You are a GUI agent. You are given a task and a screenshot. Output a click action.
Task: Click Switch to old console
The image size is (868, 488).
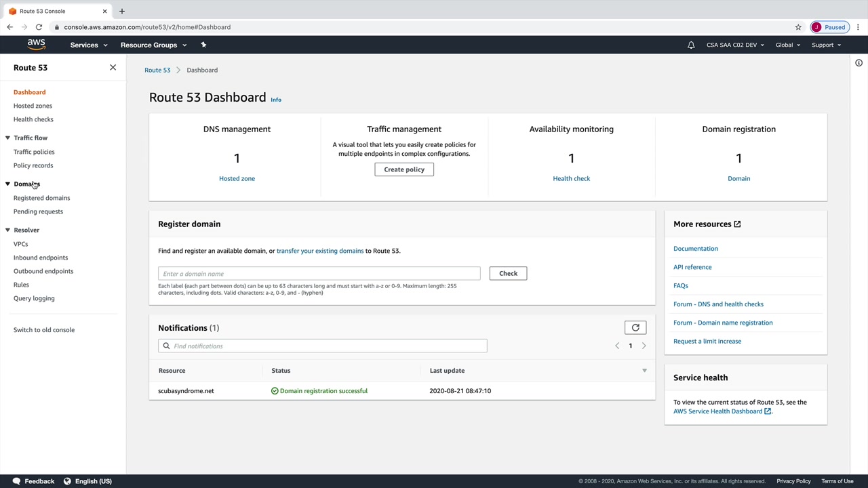point(44,330)
